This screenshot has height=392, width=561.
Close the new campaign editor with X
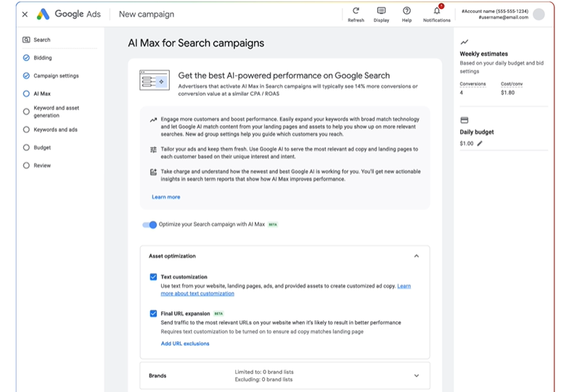[25, 14]
